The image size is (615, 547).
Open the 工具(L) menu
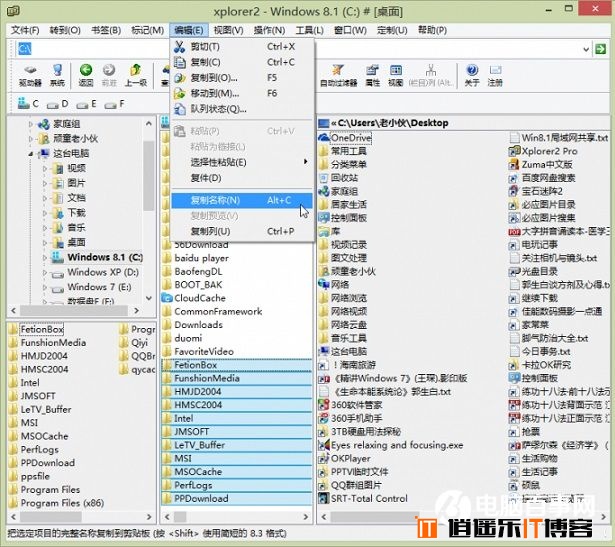[x=309, y=30]
